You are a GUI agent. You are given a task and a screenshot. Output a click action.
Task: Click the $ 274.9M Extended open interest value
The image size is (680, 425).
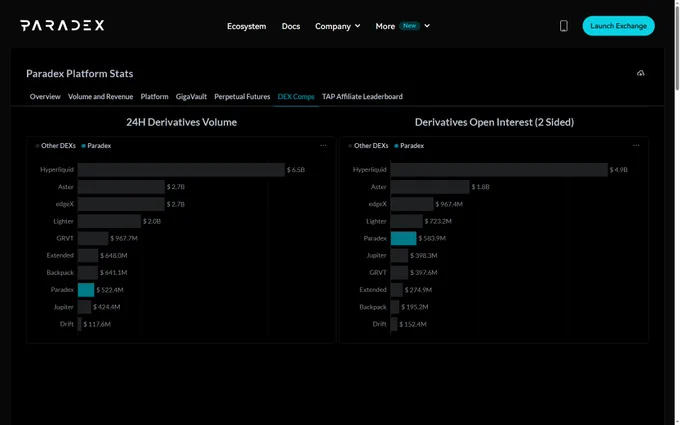(418, 290)
